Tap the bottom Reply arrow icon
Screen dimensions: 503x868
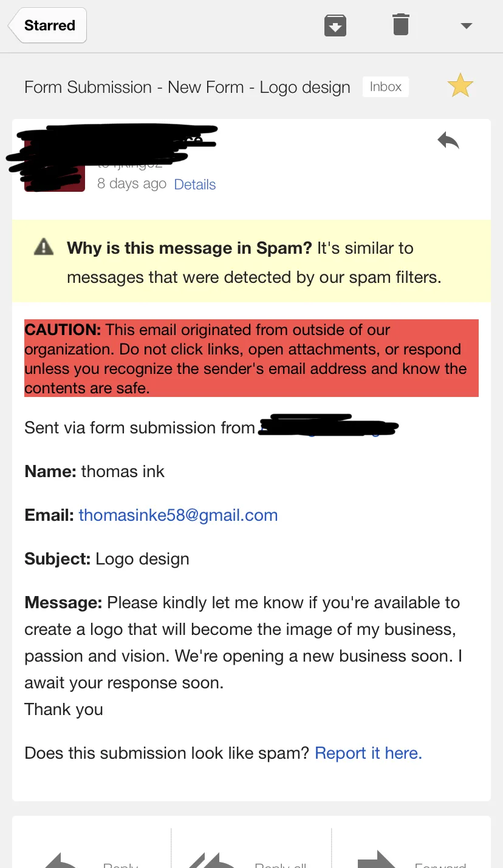tap(62, 861)
